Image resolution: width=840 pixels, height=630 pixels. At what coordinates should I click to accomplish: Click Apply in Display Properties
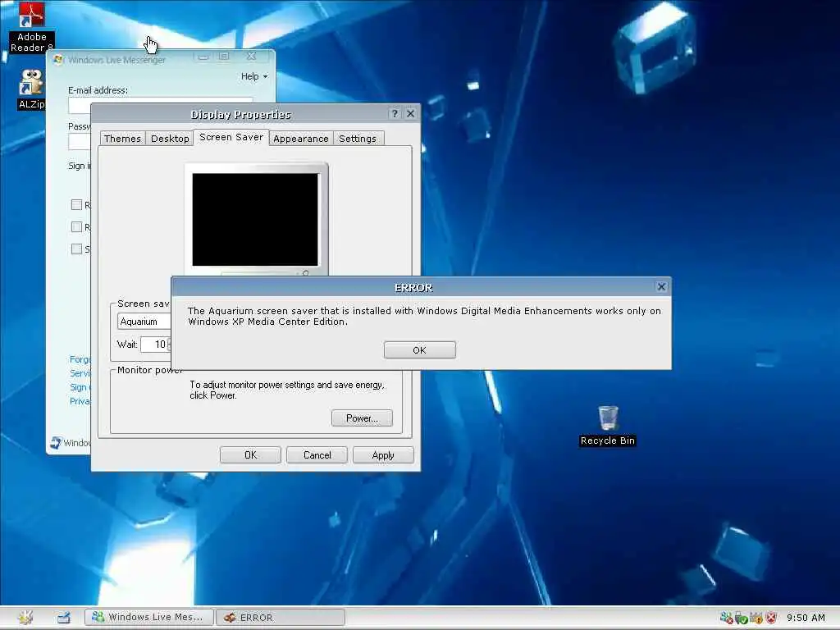click(383, 455)
